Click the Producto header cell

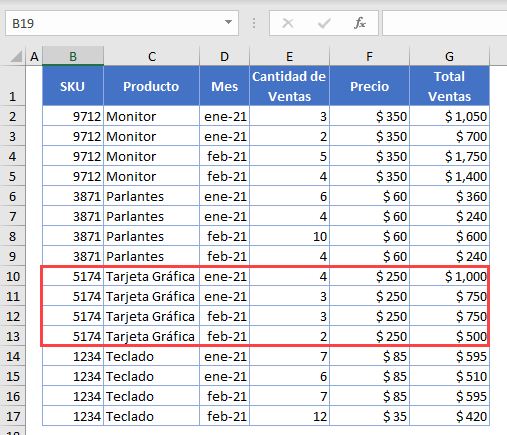[x=152, y=86]
